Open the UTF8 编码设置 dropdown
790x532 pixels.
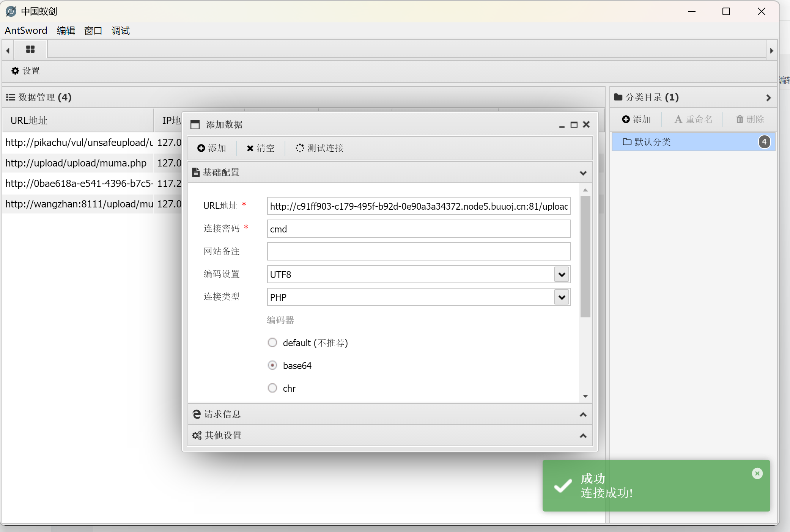click(562, 275)
